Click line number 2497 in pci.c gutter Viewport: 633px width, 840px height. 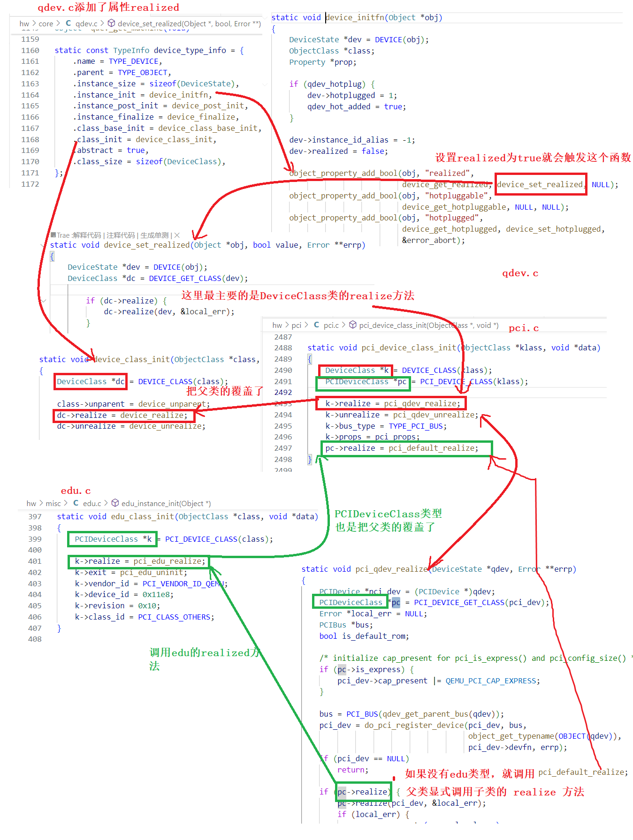click(x=283, y=448)
